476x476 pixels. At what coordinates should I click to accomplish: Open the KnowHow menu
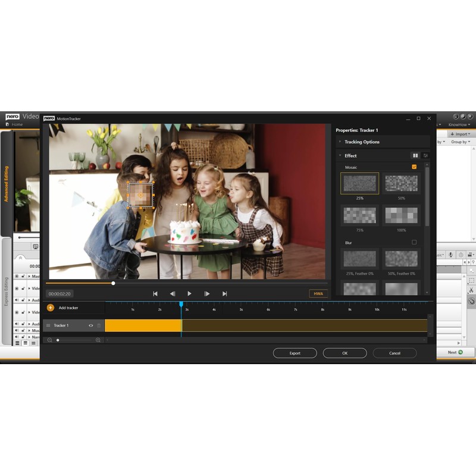pyautogui.click(x=459, y=124)
